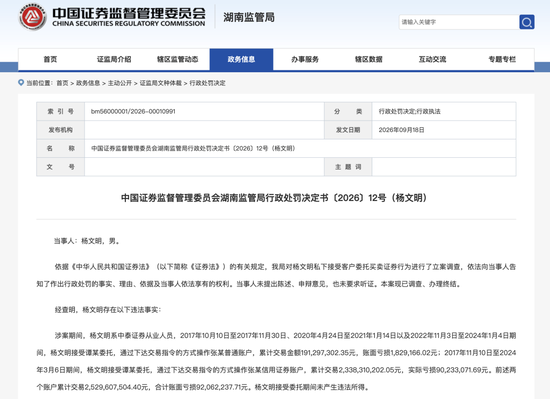Click the 文号 label cell
The width and height of the screenshot is (550, 399).
pos(61,167)
